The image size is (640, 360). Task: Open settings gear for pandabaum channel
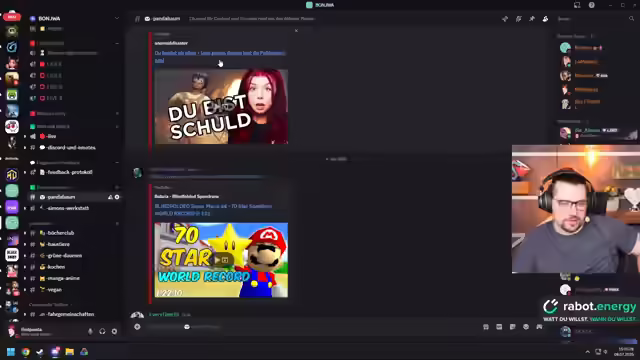tap(117, 197)
